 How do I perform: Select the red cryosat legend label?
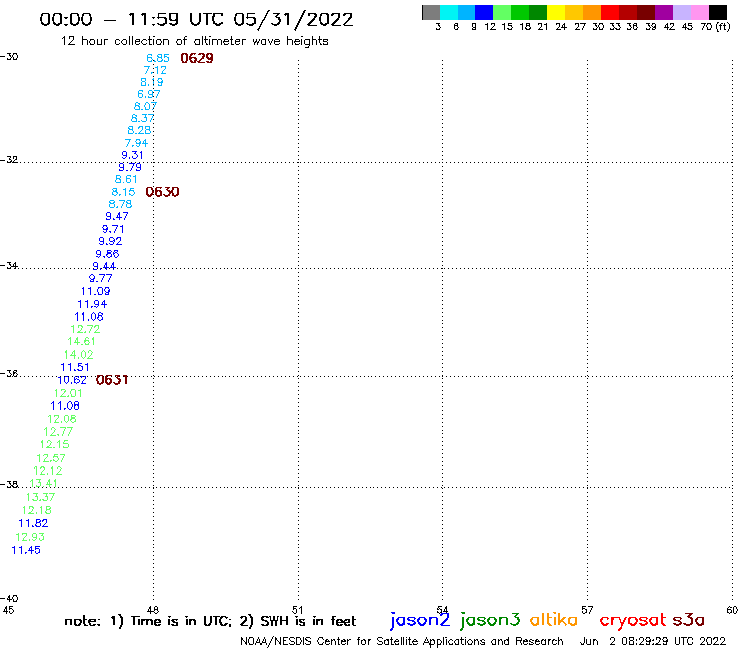[633, 620]
